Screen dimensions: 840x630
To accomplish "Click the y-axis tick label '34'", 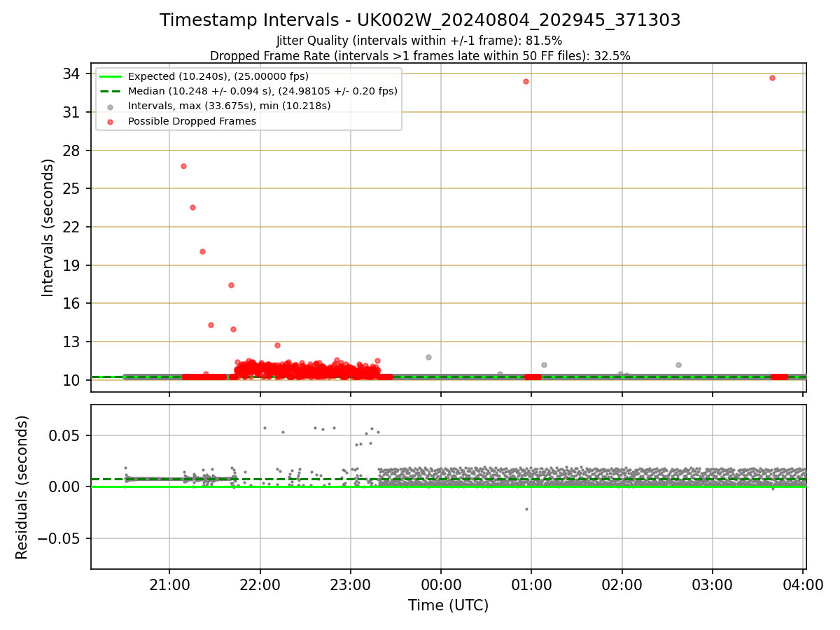I will (71, 73).
